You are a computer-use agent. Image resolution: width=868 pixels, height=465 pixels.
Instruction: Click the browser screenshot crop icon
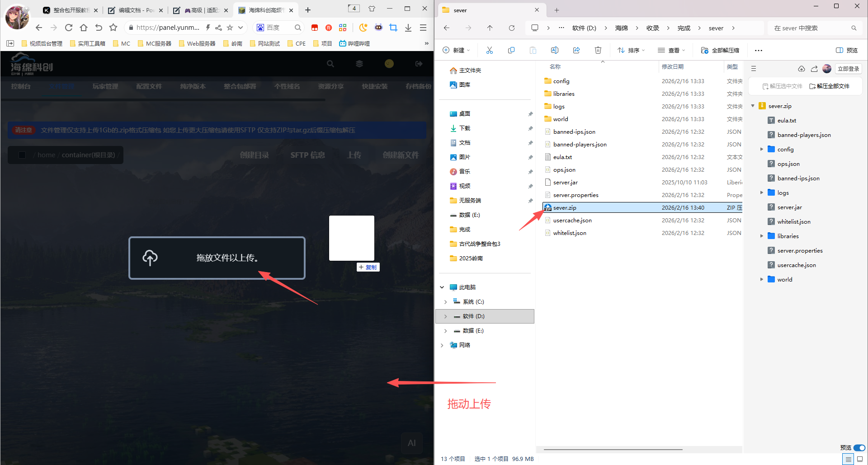(393, 28)
